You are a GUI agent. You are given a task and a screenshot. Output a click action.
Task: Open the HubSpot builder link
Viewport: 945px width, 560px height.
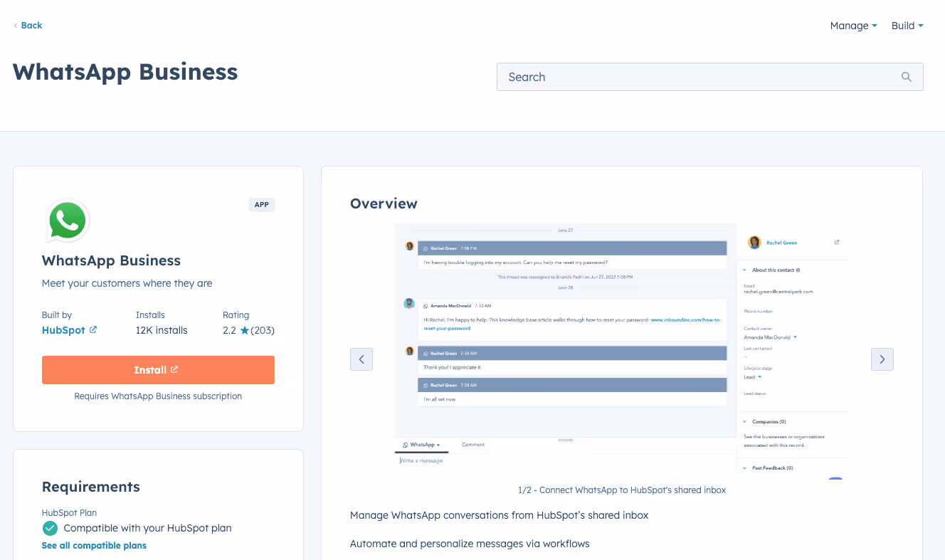click(63, 330)
